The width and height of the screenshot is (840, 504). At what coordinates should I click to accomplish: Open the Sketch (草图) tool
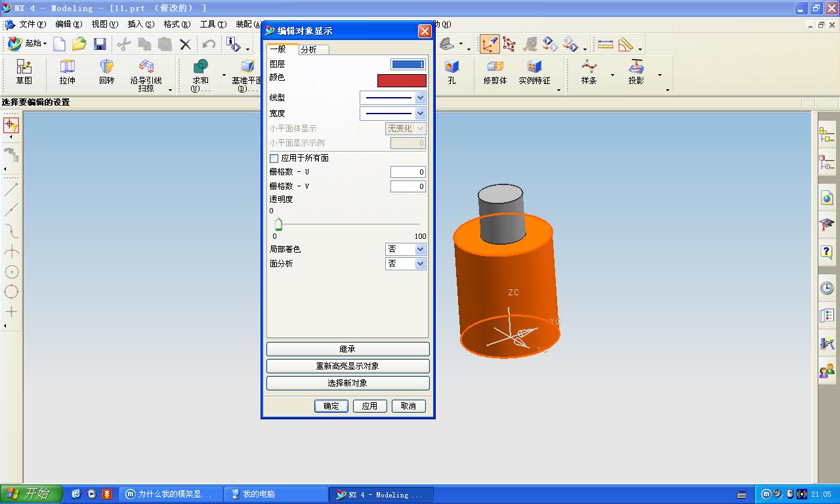click(x=24, y=72)
